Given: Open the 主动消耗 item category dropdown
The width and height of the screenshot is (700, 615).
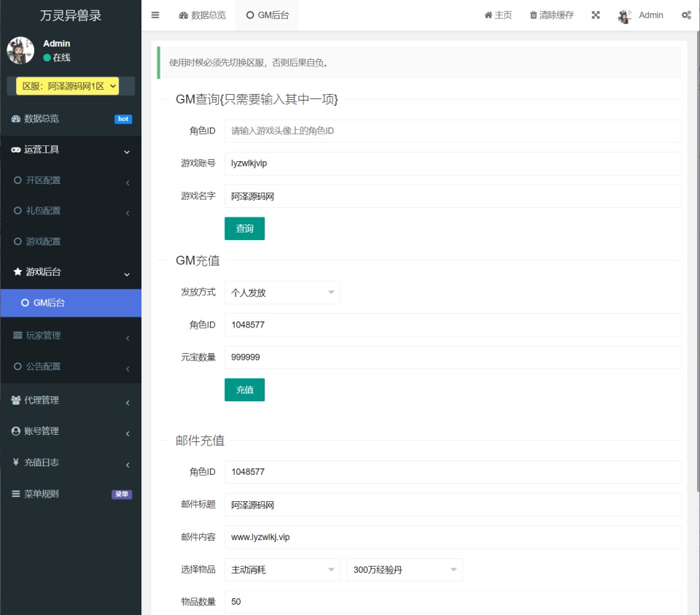Looking at the screenshot, I should pos(283,570).
